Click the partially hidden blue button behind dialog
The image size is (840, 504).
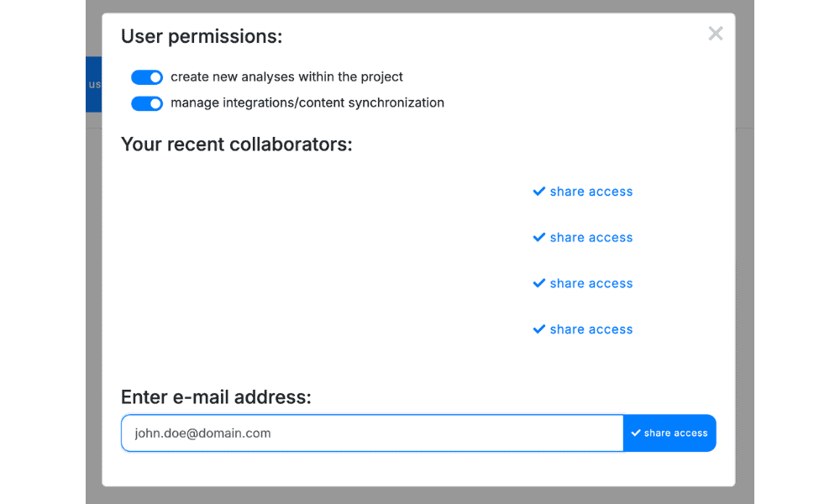point(93,84)
